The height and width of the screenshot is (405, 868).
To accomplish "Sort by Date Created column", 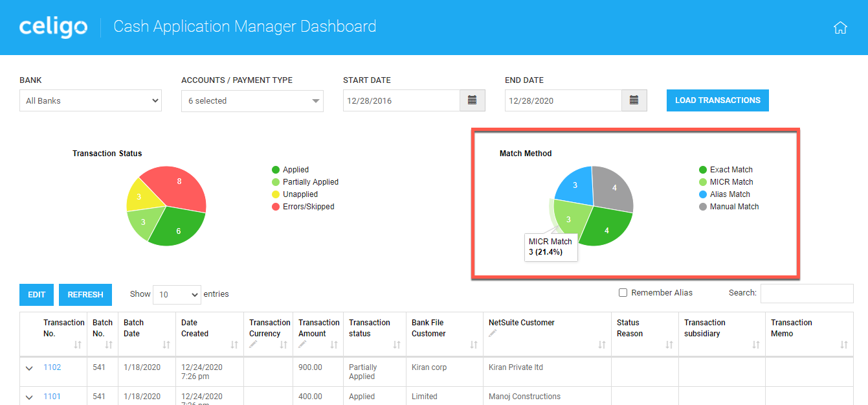I will (x=235, y=345).
